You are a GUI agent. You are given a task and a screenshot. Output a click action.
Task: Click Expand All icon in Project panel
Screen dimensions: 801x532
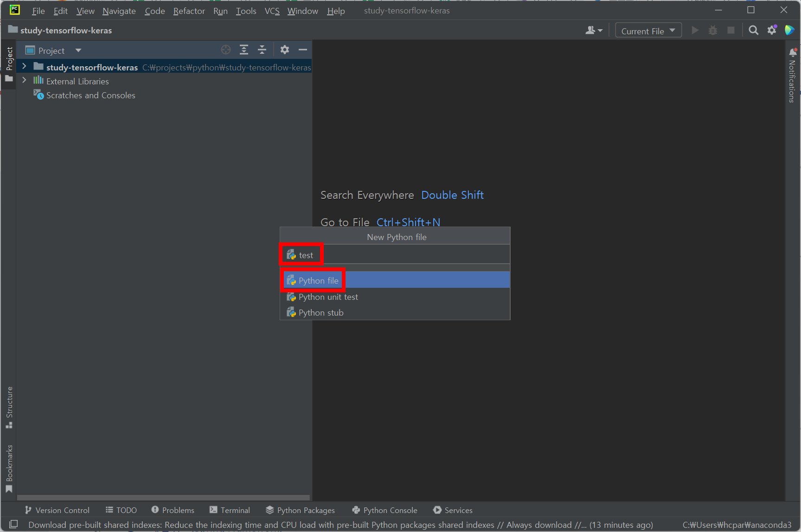[x=244, y=50]
